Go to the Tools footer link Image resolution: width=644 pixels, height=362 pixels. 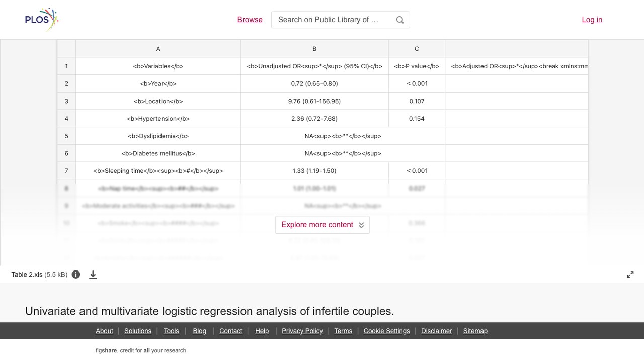click(171, 331)
